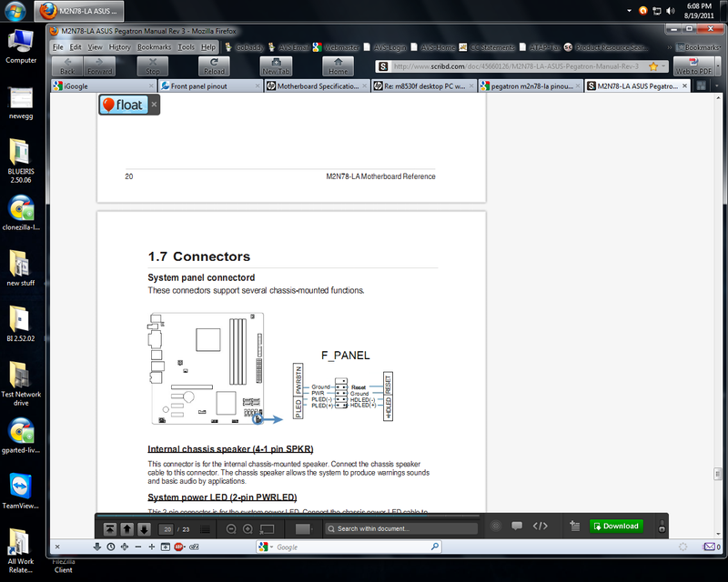
Task: Download the Scribd document
Action: click(616, 526)
